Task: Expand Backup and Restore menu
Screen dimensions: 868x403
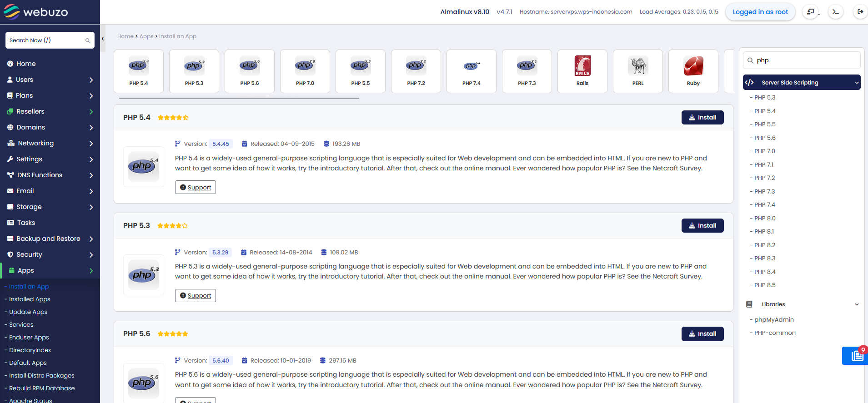Action: (50, 239)
